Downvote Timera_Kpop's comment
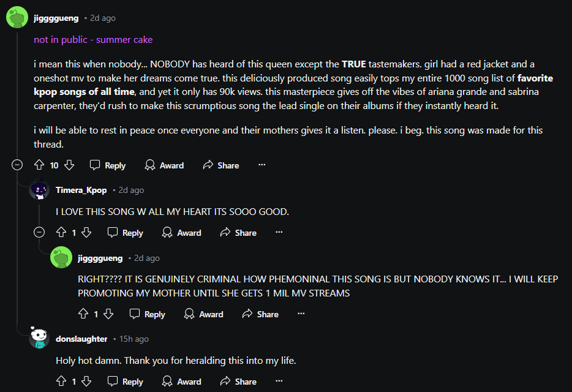The height and width of the screenshot is (392, 572). [86, 232]
